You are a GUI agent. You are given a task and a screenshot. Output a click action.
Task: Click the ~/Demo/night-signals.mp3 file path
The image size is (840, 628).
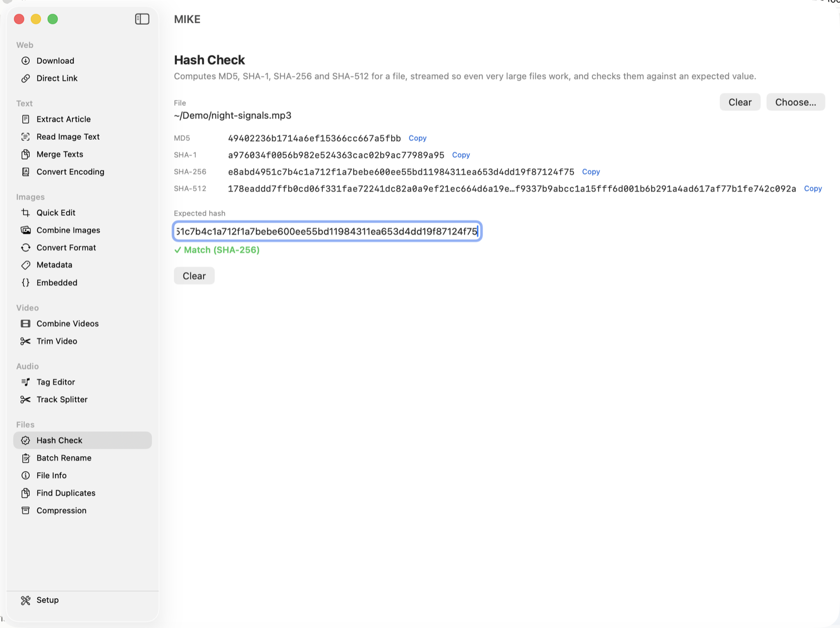click(233, 116)
